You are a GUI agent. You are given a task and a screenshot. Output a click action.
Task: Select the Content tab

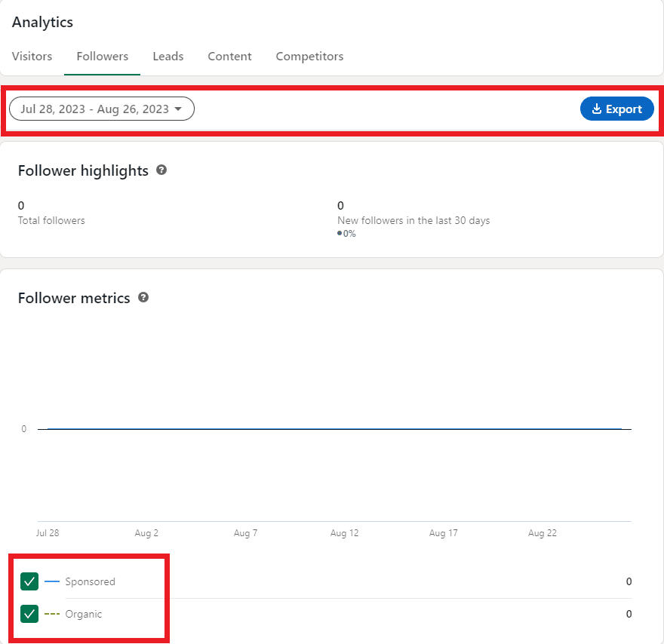[x=229, y=56]
